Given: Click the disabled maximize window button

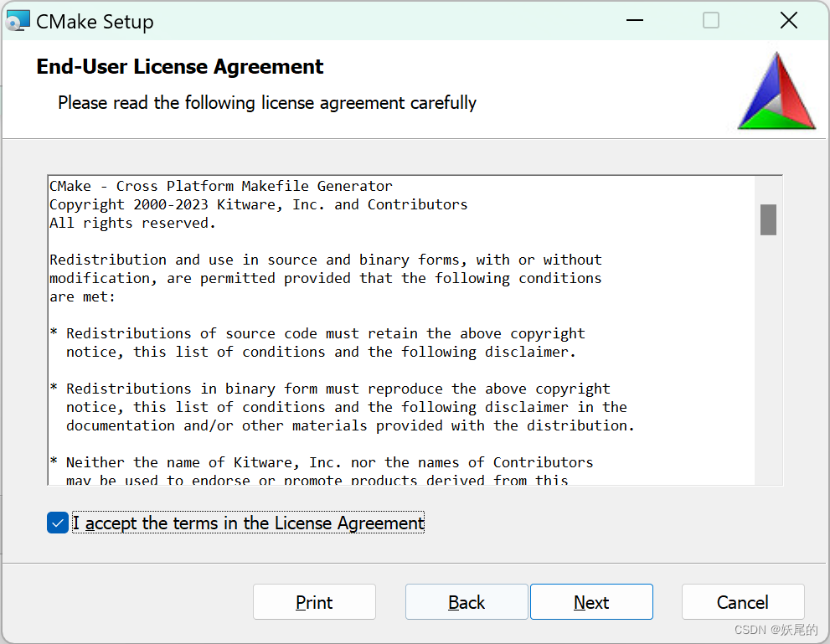Looking at the screenshot, I should [x=711, y=21].
